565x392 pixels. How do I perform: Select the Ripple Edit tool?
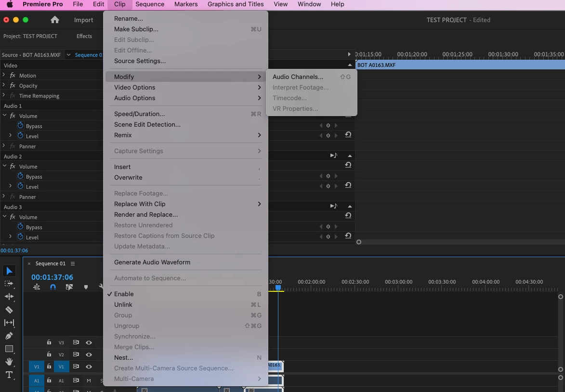click(x=9, y=297)
